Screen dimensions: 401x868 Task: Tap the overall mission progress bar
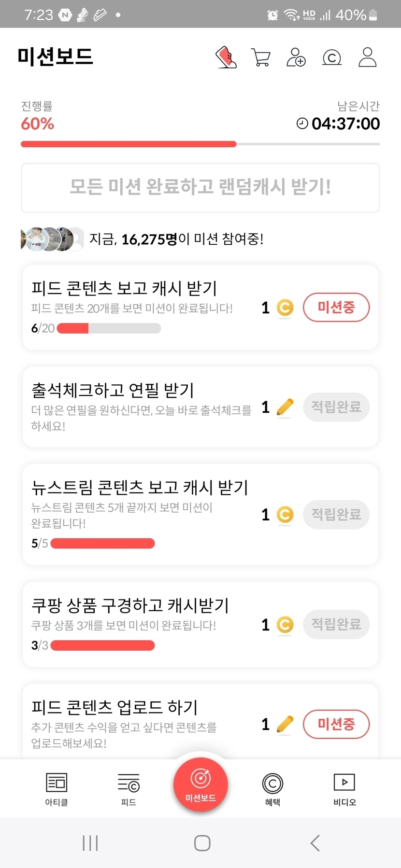(200, 144)
